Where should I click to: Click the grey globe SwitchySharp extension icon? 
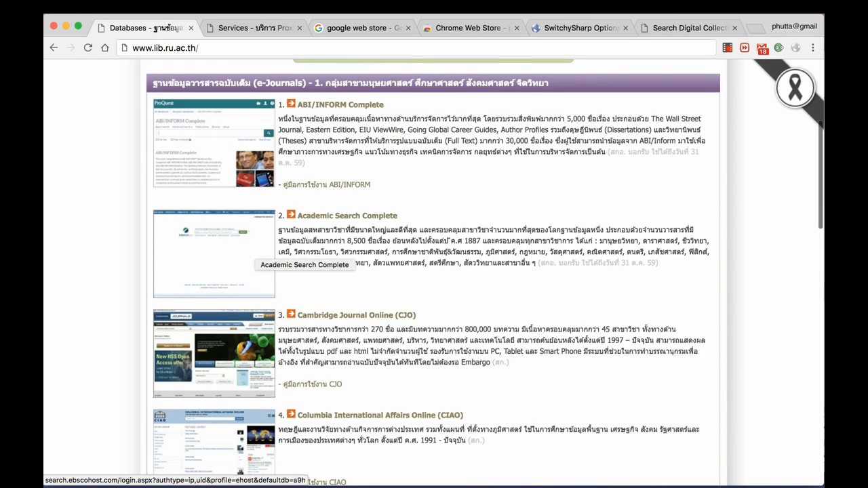[795, 47]
